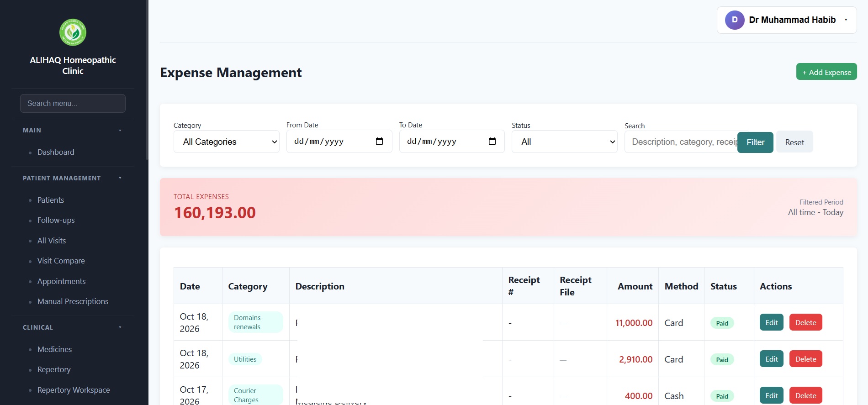Click the Utilities category tag

245,359
